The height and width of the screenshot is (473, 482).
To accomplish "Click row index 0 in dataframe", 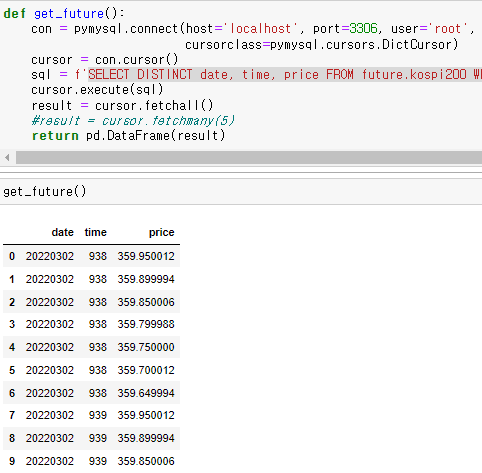I will 12,256.
